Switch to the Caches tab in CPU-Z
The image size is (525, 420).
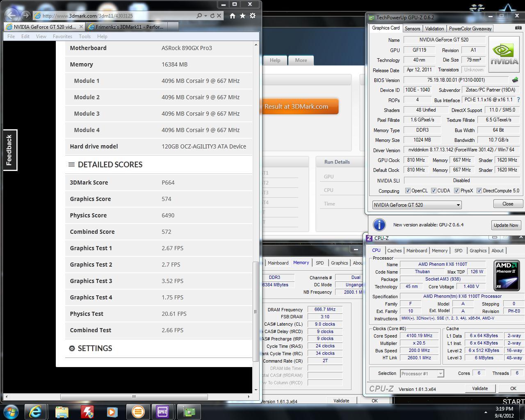[395, 251]
